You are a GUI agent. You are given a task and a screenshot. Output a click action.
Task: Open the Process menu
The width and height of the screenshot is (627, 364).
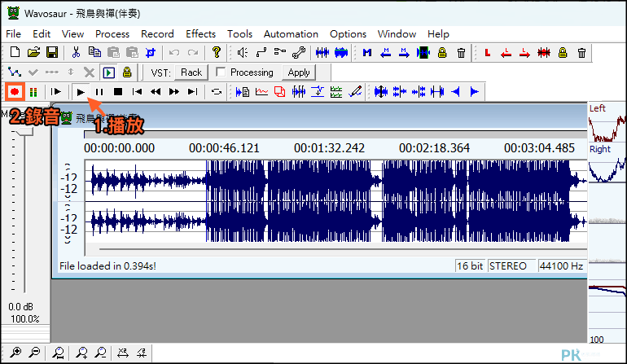click(x=112, y=34)
